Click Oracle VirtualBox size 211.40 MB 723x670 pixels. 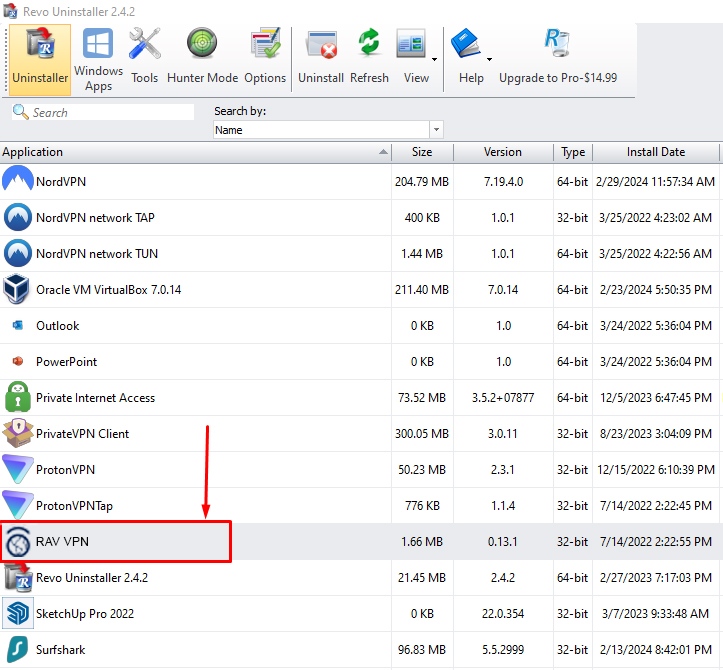click(421, 290)
